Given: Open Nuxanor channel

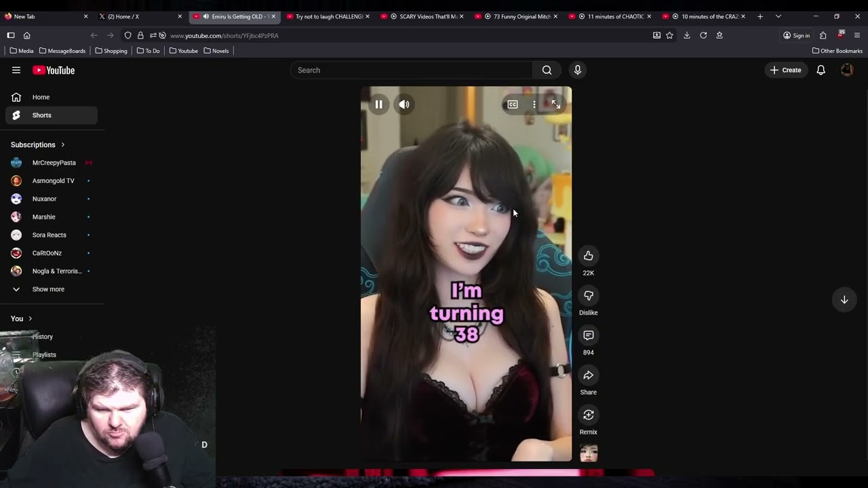Looking at the screenshot, I should tap(52, 199).
